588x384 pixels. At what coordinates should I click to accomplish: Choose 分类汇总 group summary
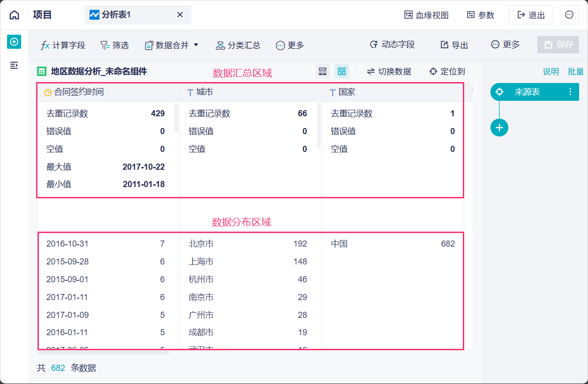click(x=238, y=45)
